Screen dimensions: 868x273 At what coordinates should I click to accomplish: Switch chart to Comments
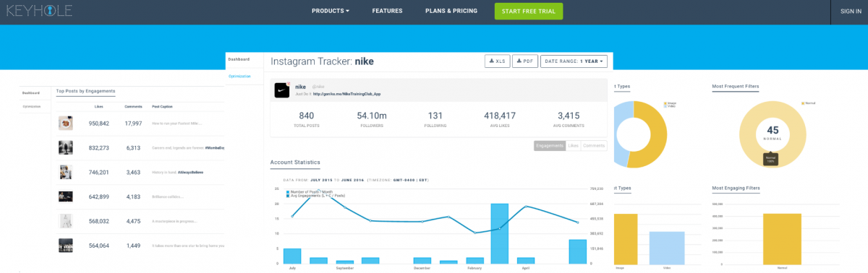594,146
